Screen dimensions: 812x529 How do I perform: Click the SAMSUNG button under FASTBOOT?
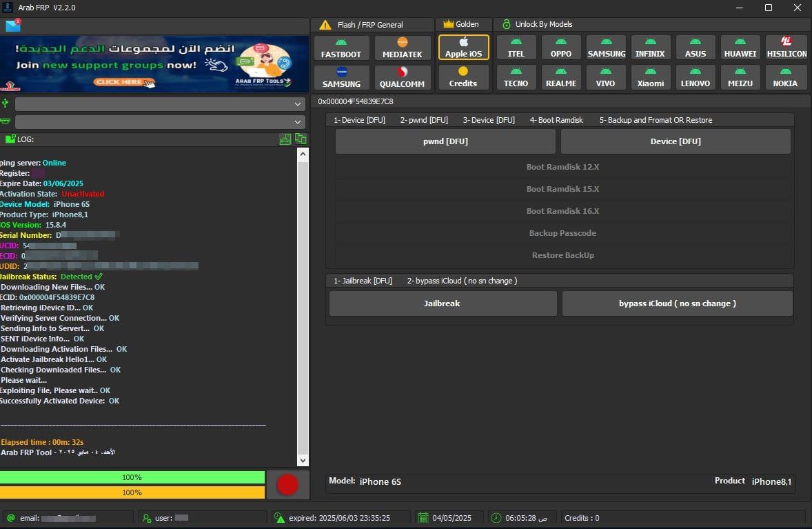click(x=341, y=78)
